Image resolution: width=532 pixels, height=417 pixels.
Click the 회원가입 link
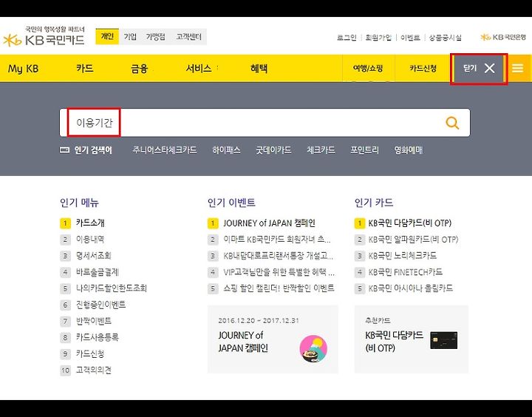[378, 38]
